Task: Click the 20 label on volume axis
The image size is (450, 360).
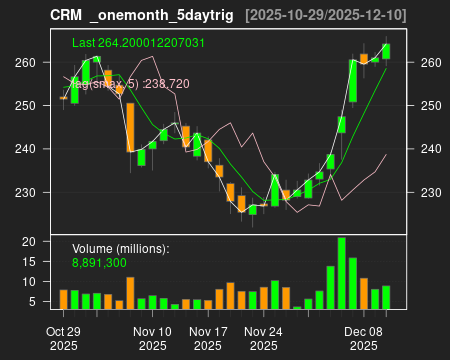Action: pyautogui.click(x=29, y=242)
